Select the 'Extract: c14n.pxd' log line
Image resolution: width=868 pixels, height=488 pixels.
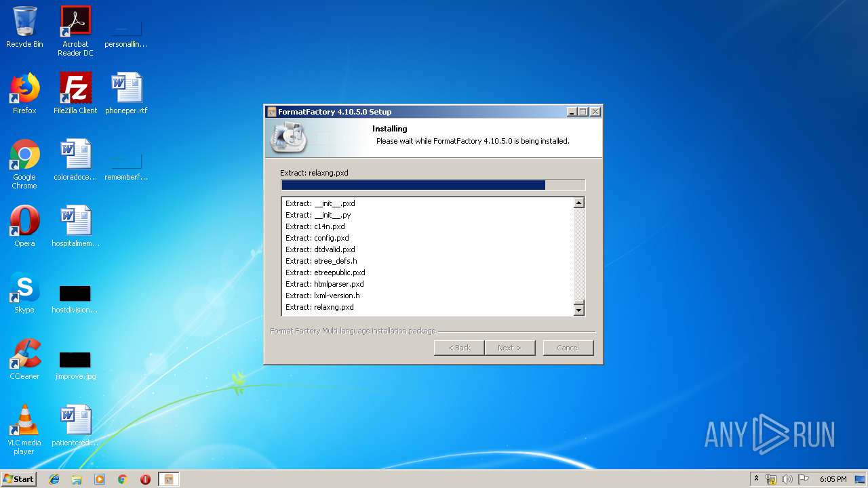pos(315,226)
